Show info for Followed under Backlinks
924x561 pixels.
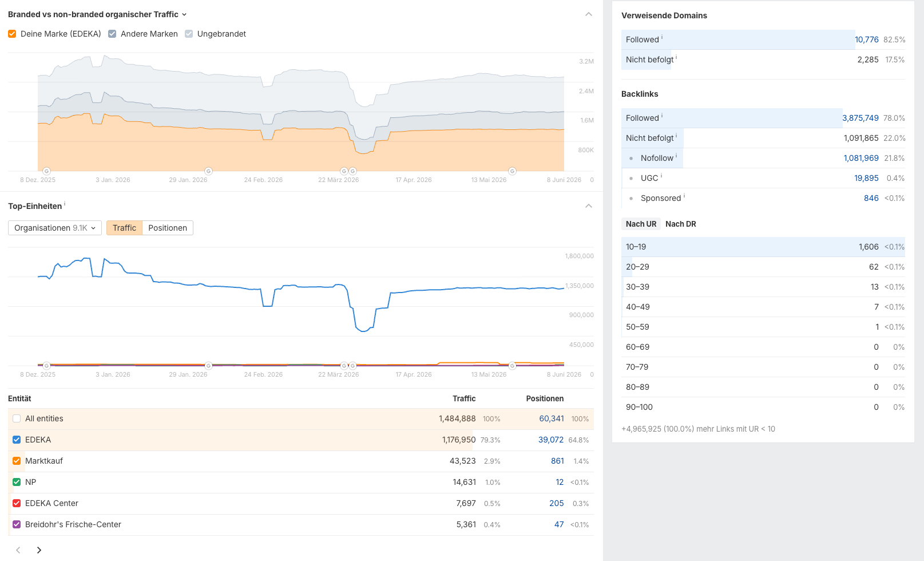[662, 116]
